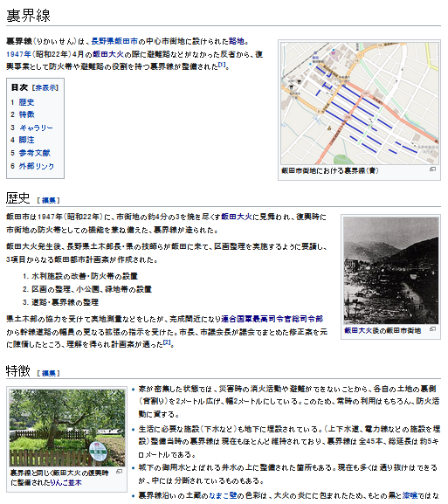This screenshot has height=504, width=448.
Task: Open the 長野県 link
Action: [102, 41]
